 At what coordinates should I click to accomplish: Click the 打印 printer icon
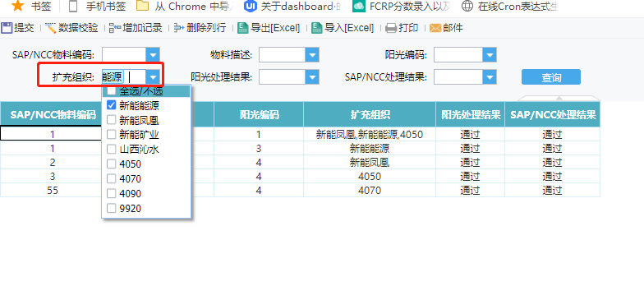[391, 28]
